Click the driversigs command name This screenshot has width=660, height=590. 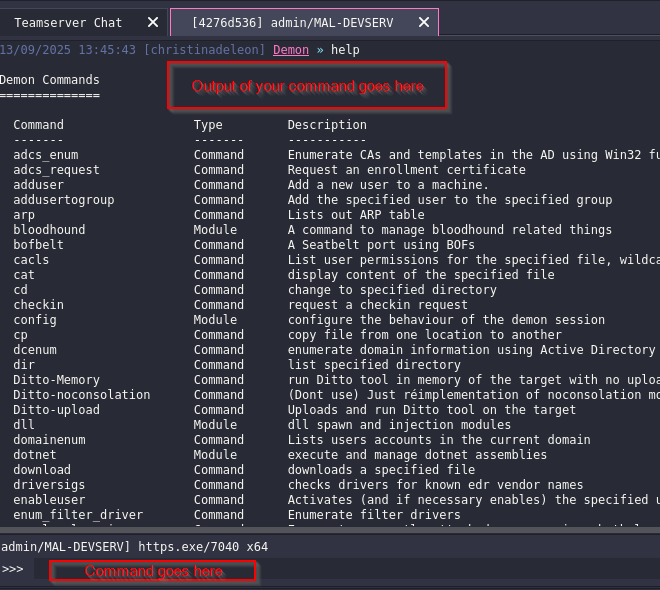[x=49, y=485]
